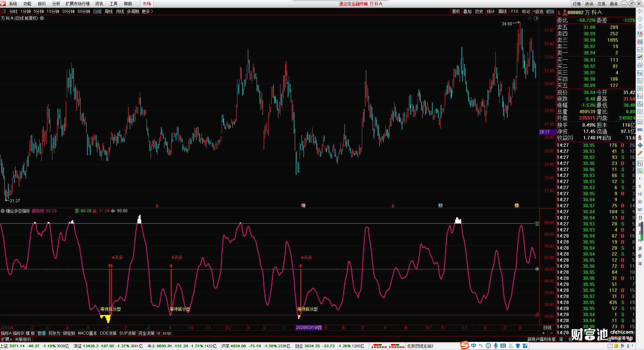Click the +自选 add to watchlist button
The image size is (644, 350).
coord(538,11)
